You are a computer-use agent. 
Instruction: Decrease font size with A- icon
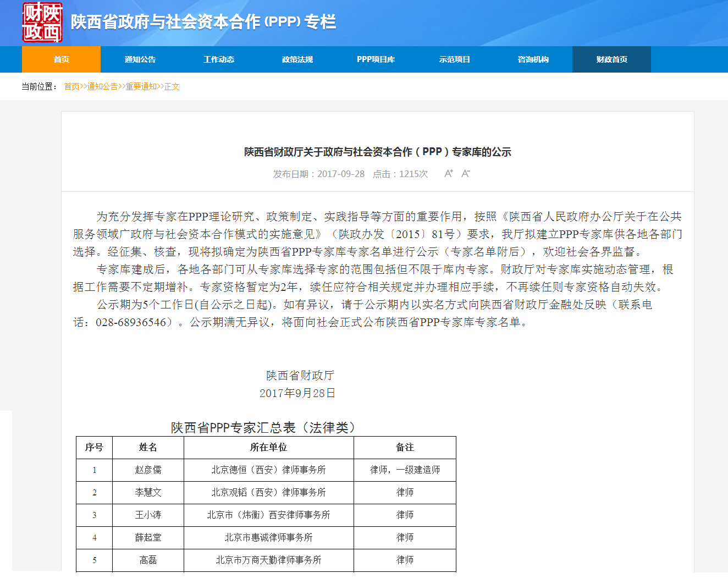466,173
